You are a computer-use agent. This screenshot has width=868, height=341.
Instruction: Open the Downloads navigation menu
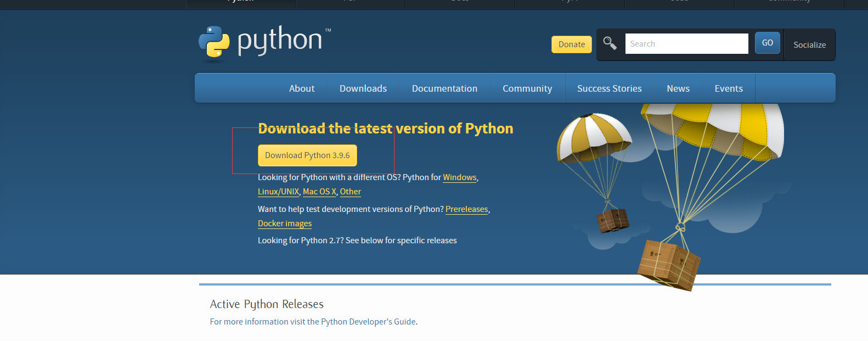(363, 88)
